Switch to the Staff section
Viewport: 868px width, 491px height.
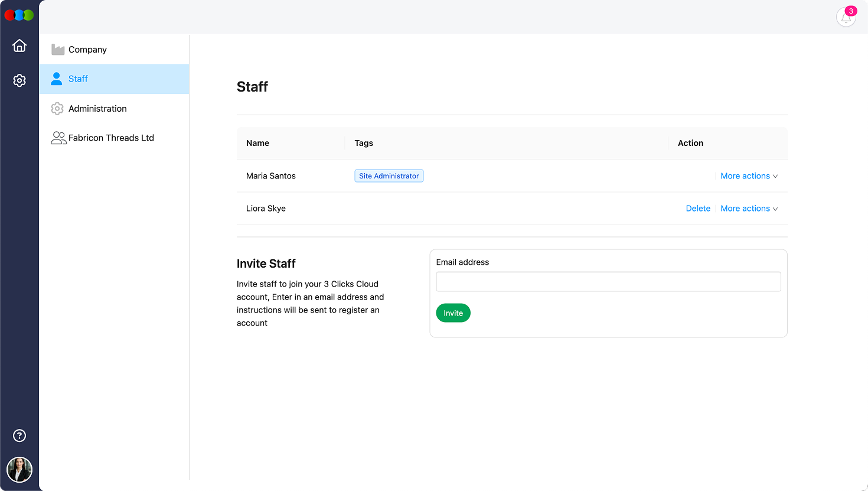(x=77, y=79)
